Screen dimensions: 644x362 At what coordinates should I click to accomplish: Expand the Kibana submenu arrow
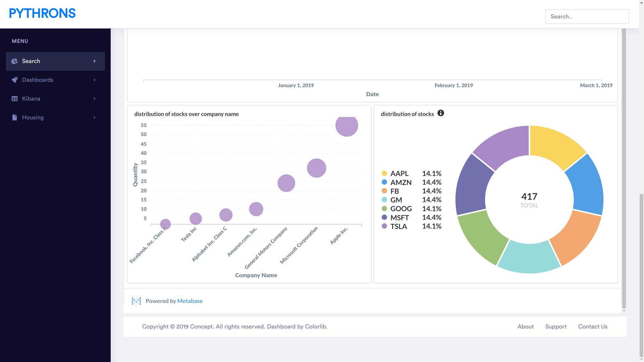tap(95, 99)
